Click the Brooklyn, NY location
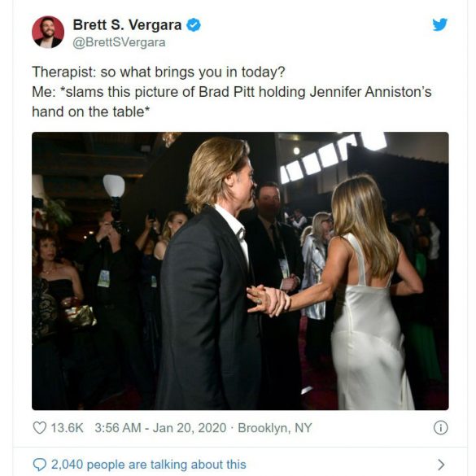The width and height of the screenshot is (476, 476). 275,428
